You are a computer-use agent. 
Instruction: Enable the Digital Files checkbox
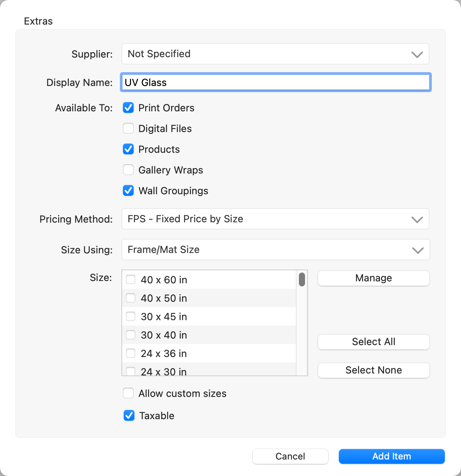pos(128,129)
